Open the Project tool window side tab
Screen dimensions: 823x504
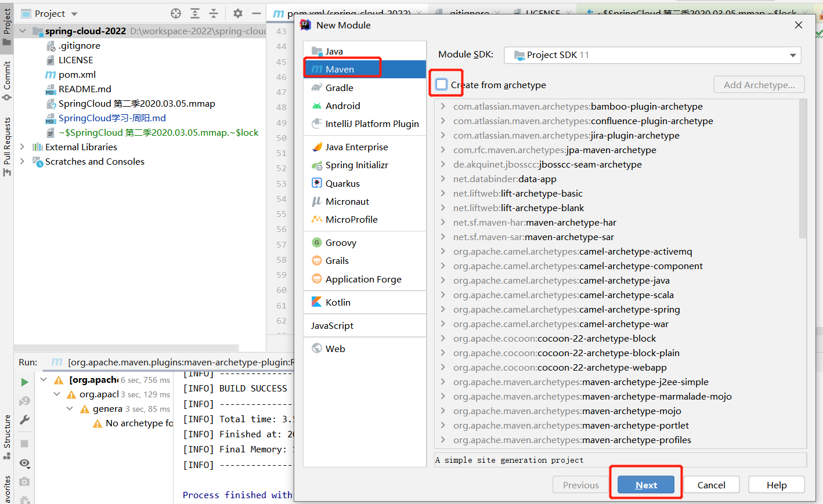pos(7,26)
